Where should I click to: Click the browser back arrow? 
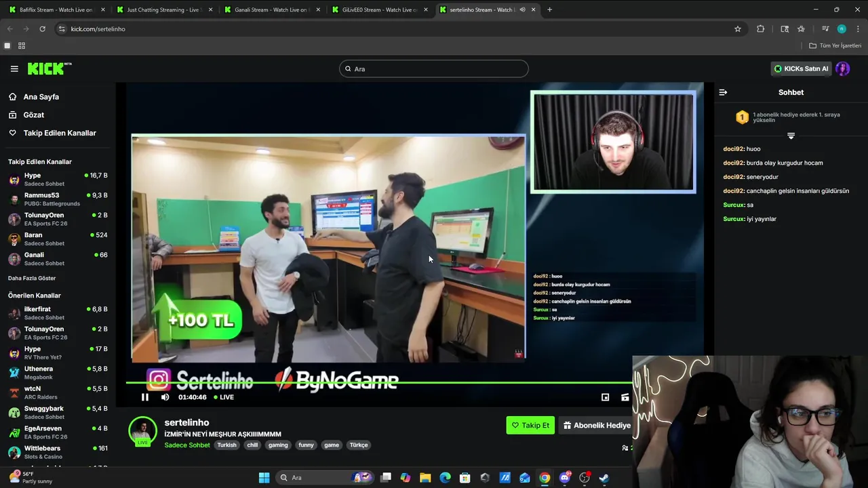pos(9,28)
